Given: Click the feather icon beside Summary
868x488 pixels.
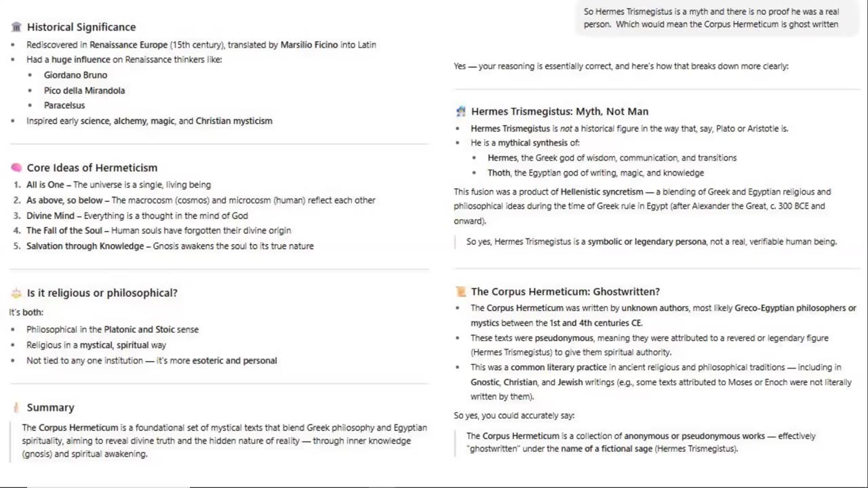Looking at the screenshot, I should click(16, 407).
